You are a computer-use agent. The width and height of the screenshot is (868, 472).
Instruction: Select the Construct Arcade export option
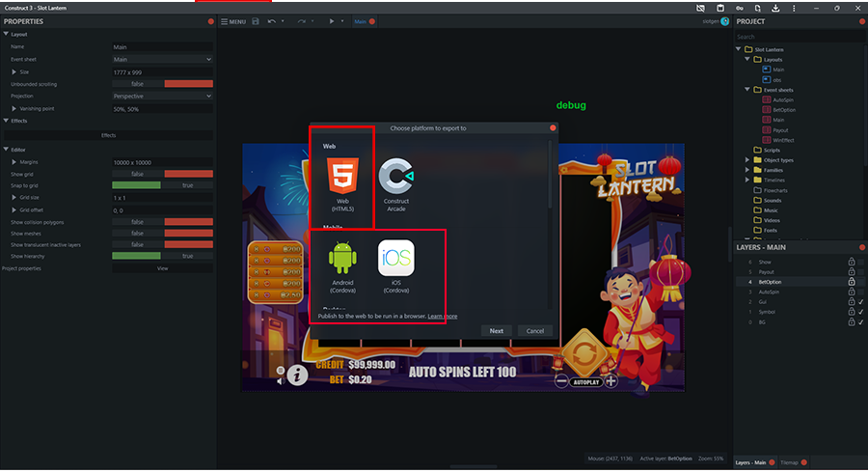click(x=396, y=184)
